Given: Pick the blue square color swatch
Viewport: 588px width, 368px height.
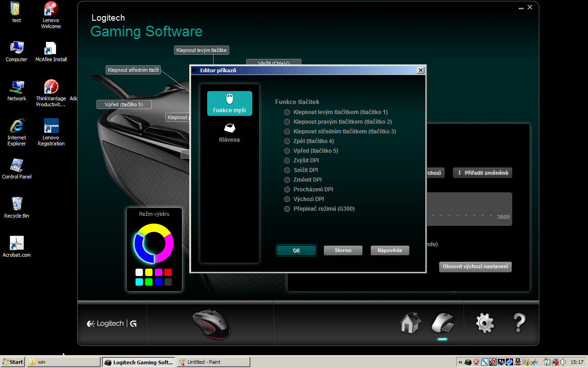Looking at the screenshot, I should click(158, 282).
